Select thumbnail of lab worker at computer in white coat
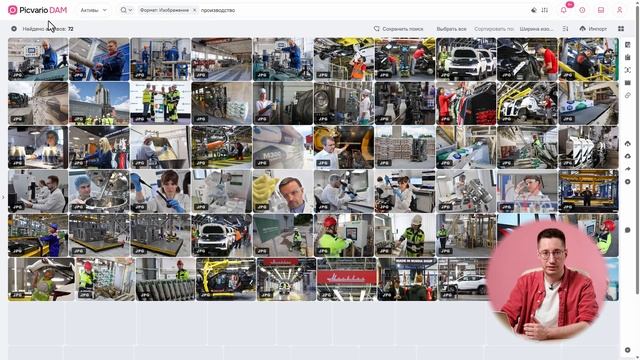 38,191
